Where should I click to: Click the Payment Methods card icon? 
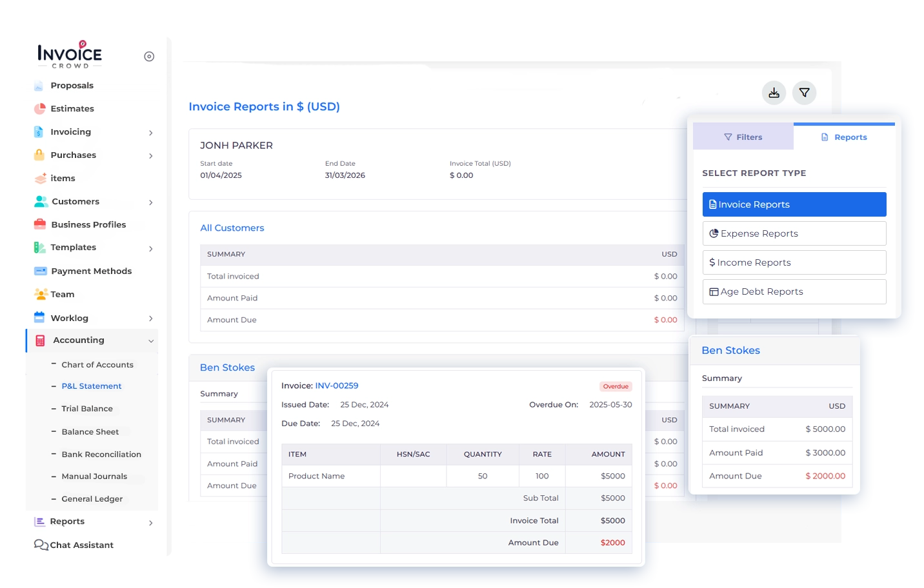coord(40,271)
